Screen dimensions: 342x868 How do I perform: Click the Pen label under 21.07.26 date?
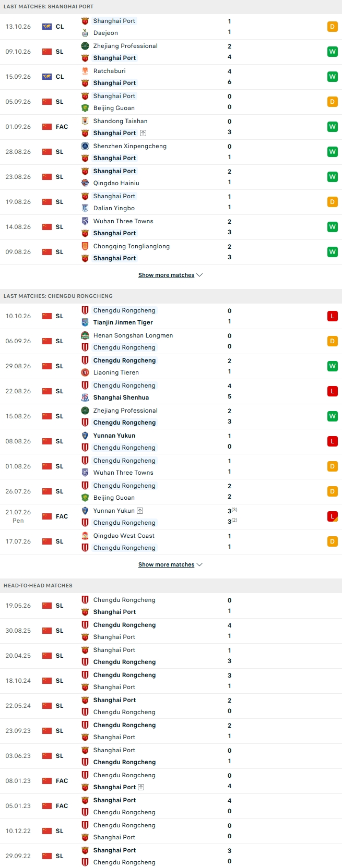[18, 521]
